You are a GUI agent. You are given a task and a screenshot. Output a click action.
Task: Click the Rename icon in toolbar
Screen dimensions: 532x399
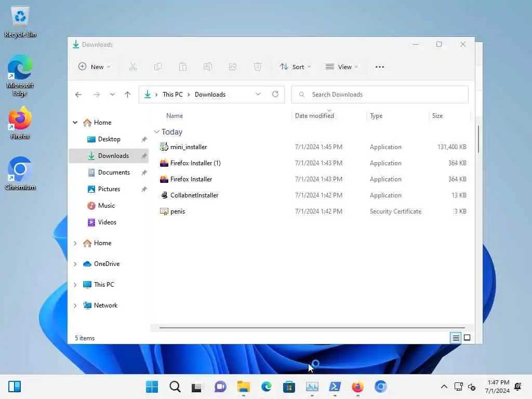click(208, 67)
